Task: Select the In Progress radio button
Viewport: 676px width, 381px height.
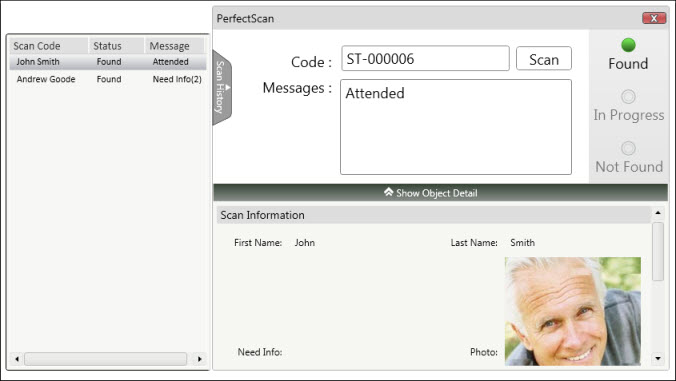Action: [628, 97]
